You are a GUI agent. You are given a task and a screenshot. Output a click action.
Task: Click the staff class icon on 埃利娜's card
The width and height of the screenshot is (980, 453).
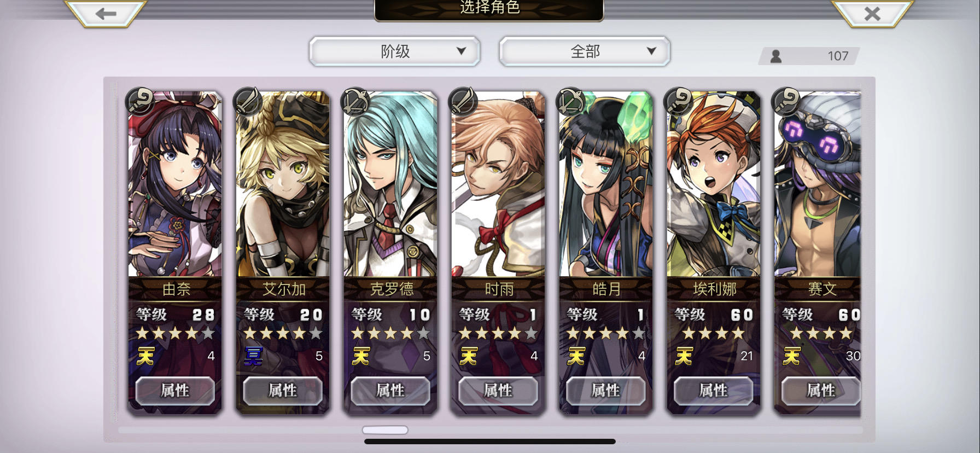(x=679, y=101)
